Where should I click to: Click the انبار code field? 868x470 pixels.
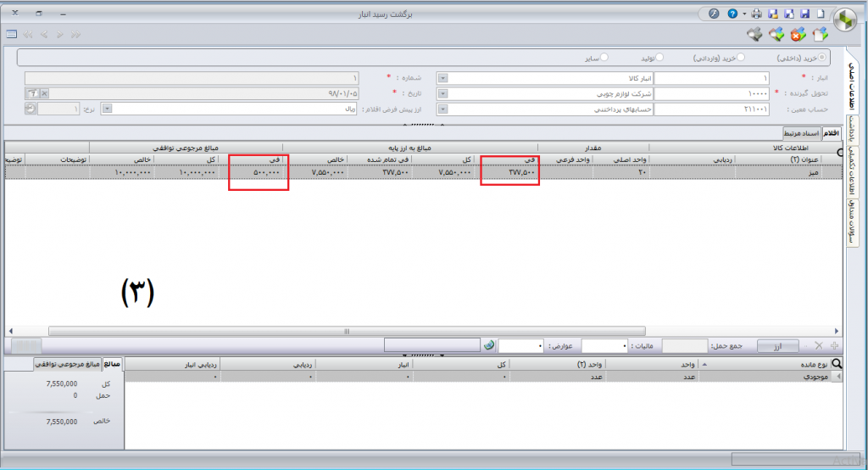(x=712, y=78)
